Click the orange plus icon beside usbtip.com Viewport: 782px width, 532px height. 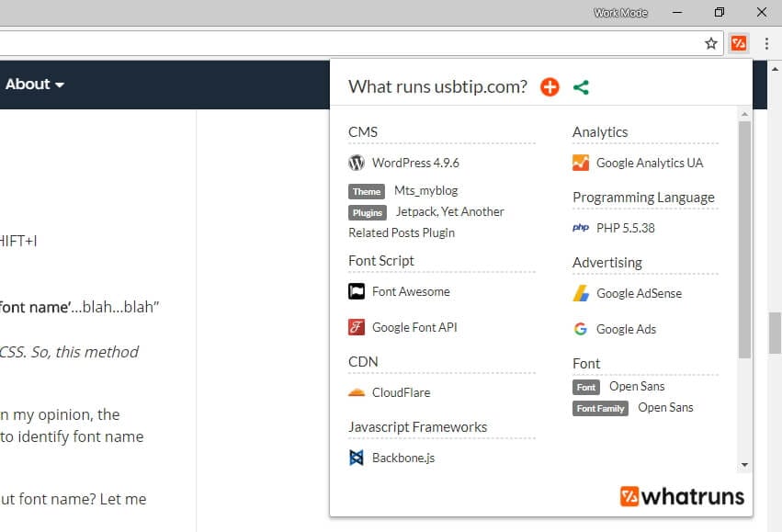pos(550,87)
